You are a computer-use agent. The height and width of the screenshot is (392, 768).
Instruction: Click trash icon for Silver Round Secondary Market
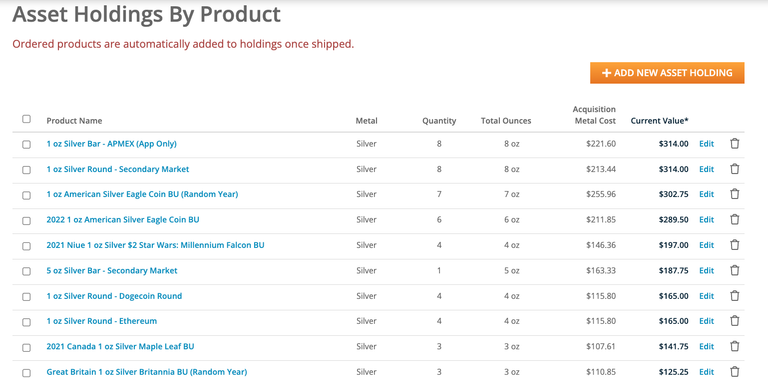(x=734, y=169)
